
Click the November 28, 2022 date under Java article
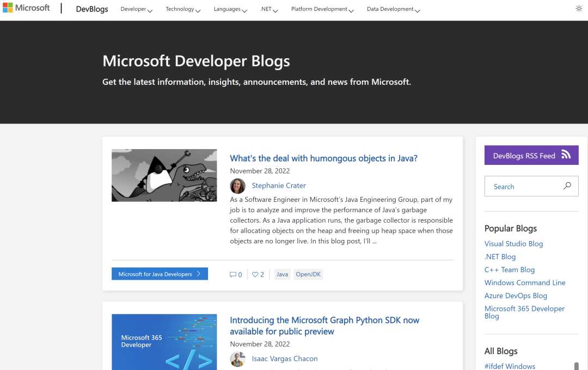pyautogui.click(x=260, y=171)
